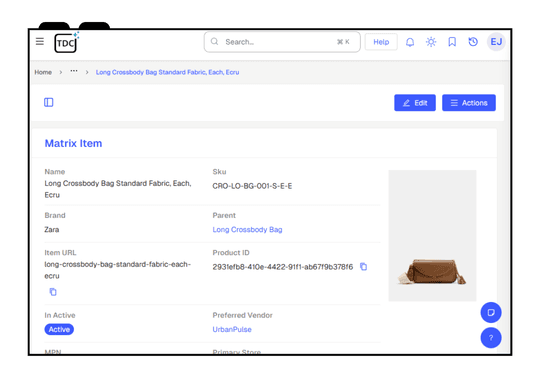Image resolution: width=540 pixels, height=384 pixels.
Task: Go to Home breadcrumb
Action: pyautogui.click(x=43, y=72)
